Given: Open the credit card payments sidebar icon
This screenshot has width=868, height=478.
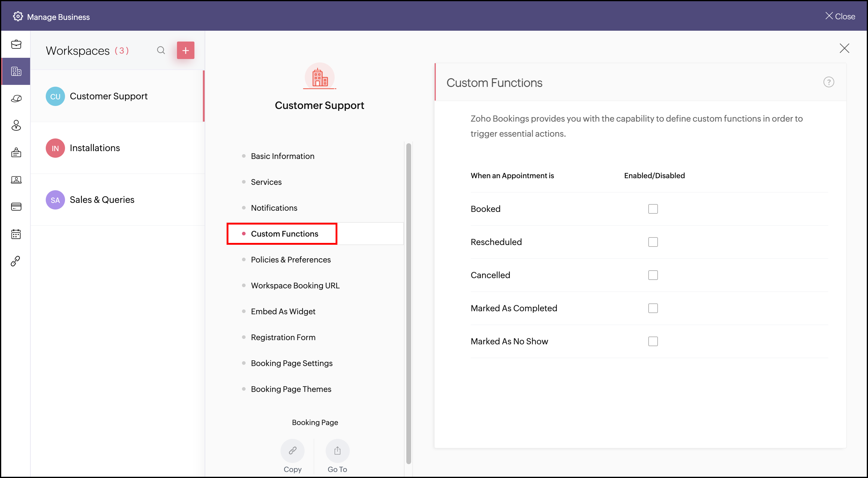Looking at the screenshot, I should coord(16,206).
